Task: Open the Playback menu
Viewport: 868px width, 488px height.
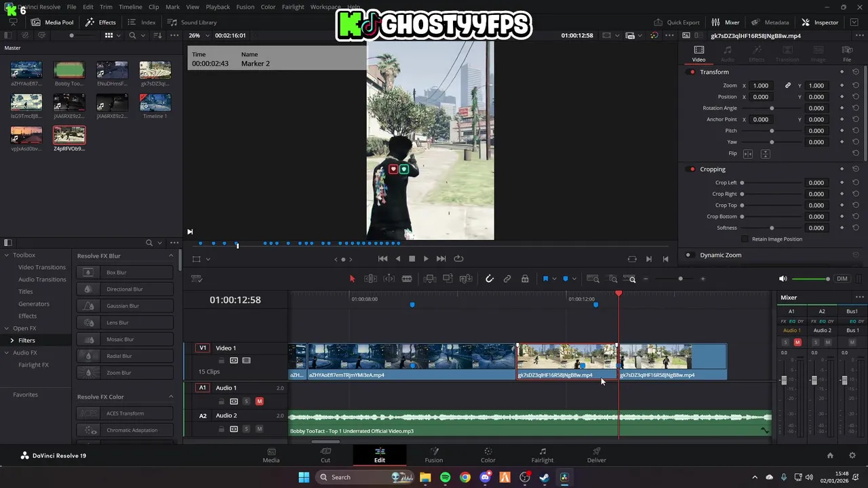Action: tap(218, 7)
